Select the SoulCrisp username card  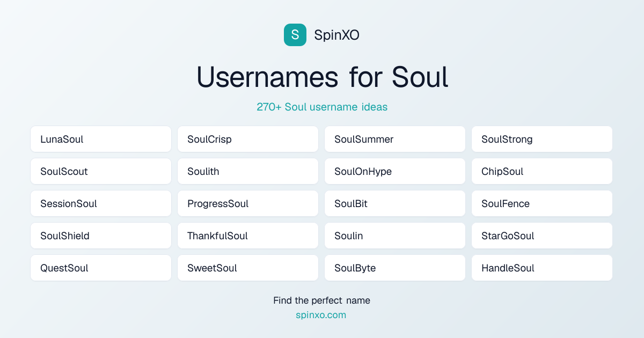tap(248, 139)
